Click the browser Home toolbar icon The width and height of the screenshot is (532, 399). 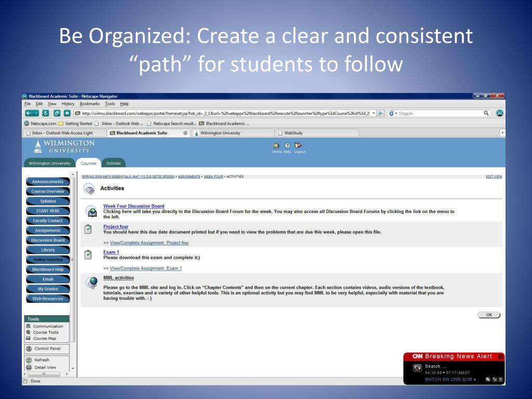(x=67, y=113)
